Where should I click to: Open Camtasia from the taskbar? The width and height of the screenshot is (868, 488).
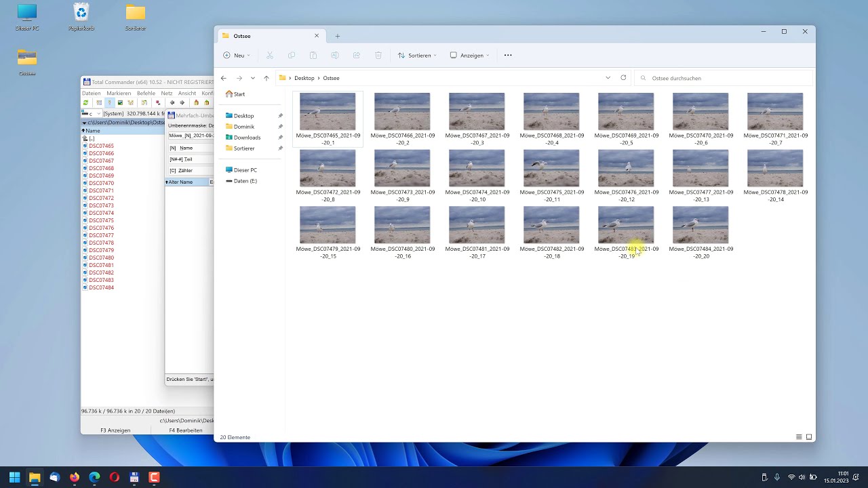(x=154, y=477)
